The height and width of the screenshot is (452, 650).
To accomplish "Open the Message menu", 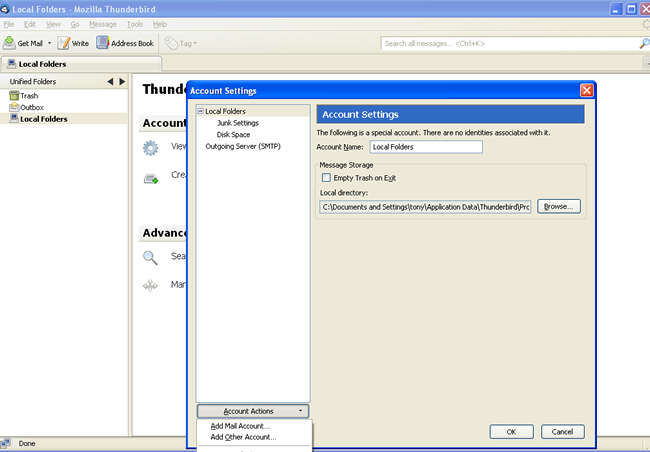I will tap(103, 24).
